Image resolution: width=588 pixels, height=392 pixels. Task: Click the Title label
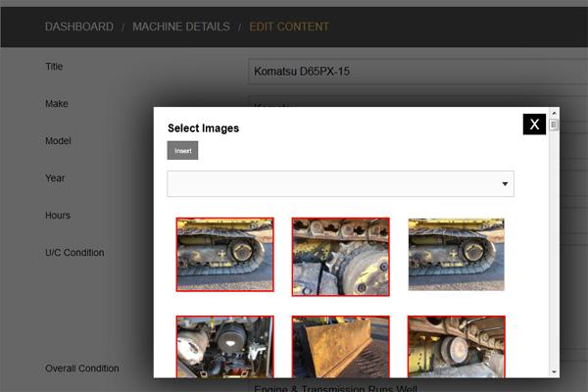54,67
